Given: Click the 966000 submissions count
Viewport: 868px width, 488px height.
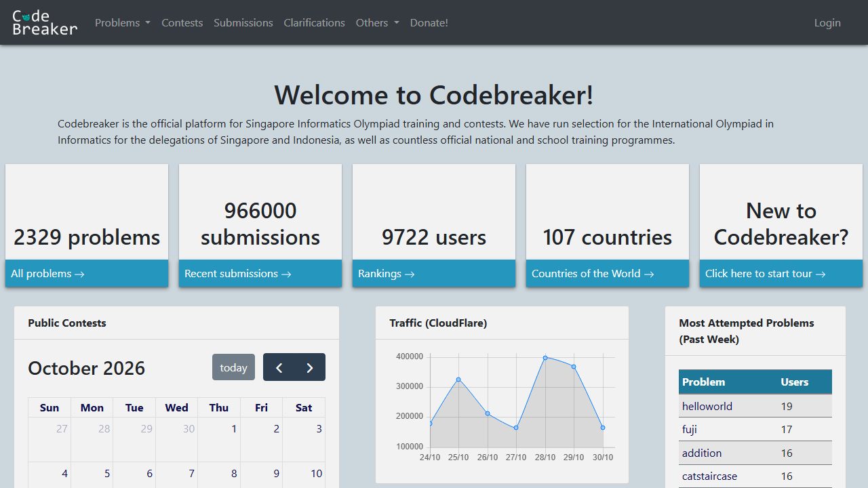Looking at the screenshot, I should tap(260, 224).
